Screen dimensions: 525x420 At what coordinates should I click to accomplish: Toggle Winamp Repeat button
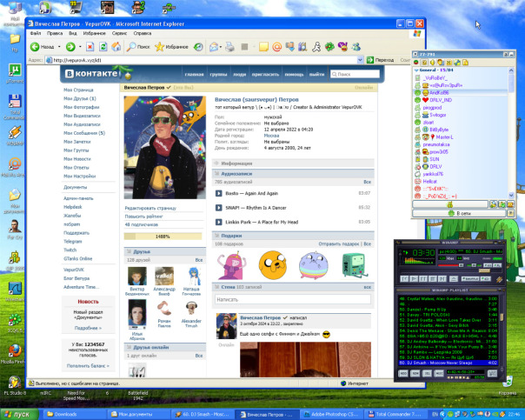[486, 279]
